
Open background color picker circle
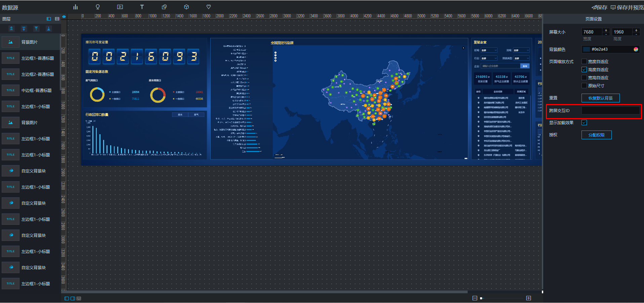tap(636, 49)
